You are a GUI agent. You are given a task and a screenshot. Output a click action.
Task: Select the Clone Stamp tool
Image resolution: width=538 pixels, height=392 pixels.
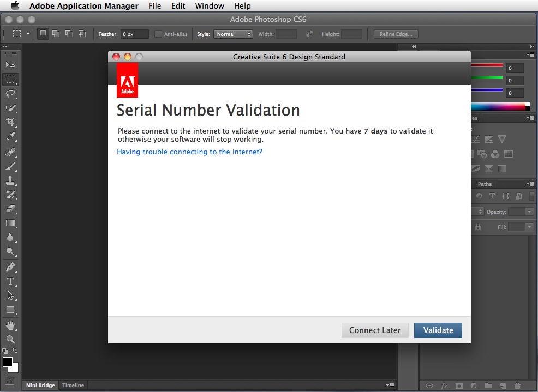[10, 180]
